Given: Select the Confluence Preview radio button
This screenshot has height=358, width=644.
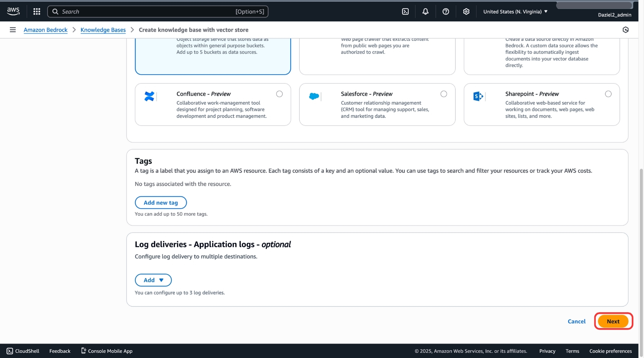Looking at the screenshot, I should coord(279,94).
